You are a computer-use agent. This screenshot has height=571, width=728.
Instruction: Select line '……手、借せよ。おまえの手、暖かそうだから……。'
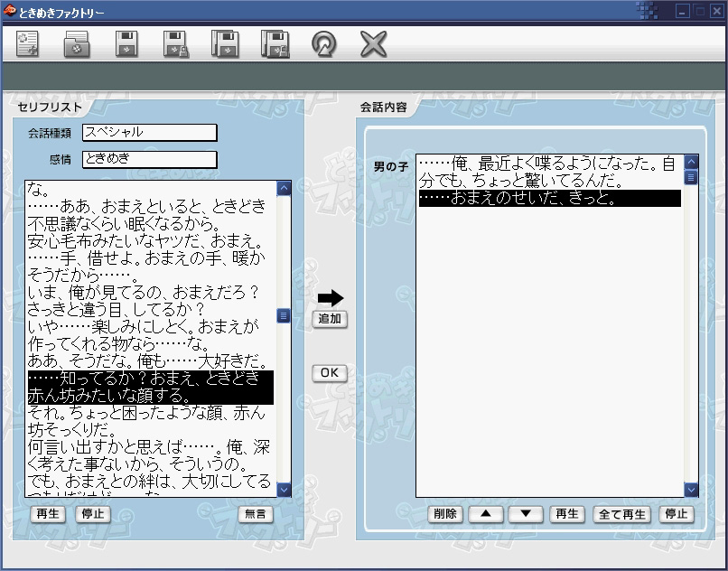coord(151,267)
